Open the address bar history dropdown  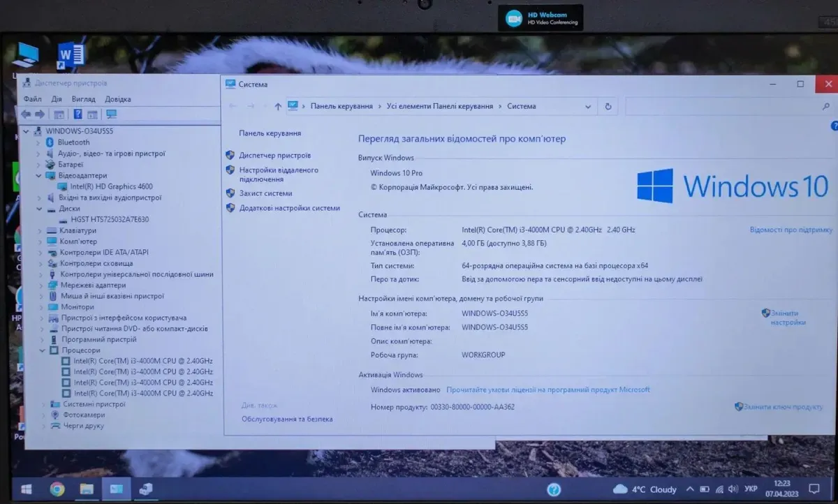pos(588,107)
